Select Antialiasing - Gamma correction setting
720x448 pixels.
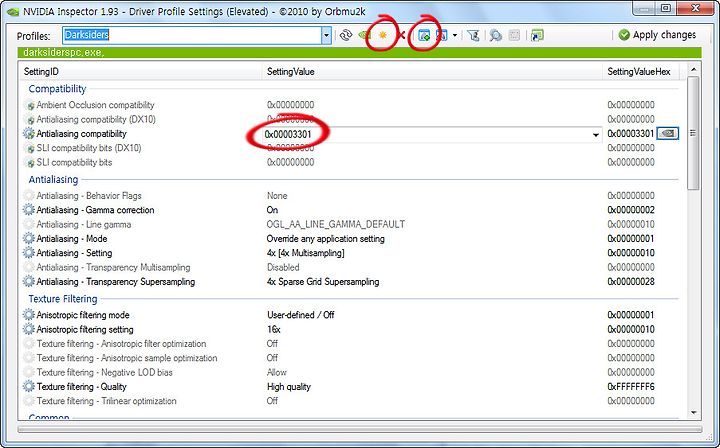click(x=96, y=210)
